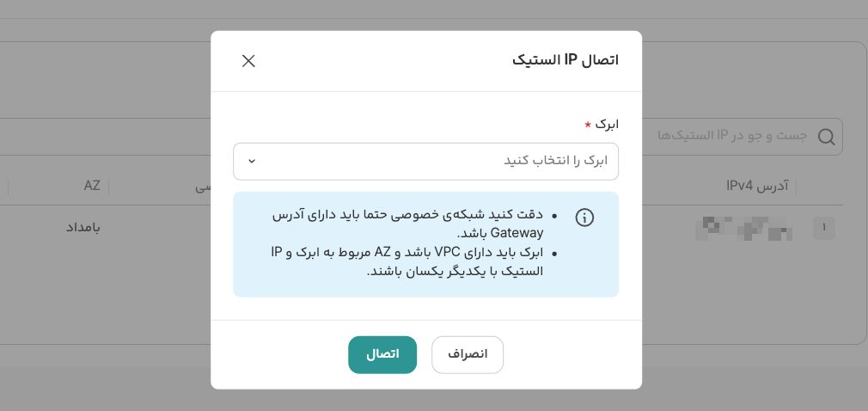
Task: Click the bullet before the VPC notice
Action: click(554, 253)
